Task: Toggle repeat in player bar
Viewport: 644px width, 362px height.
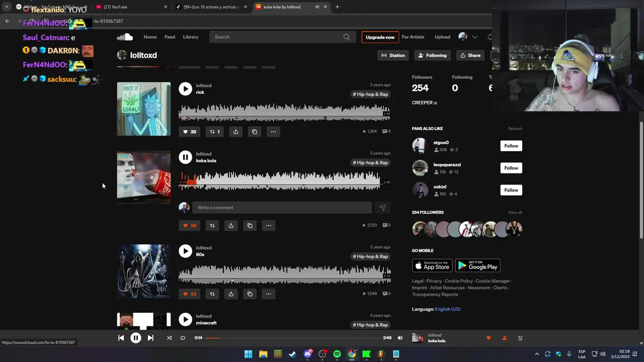Action: [x=183, y=338]
